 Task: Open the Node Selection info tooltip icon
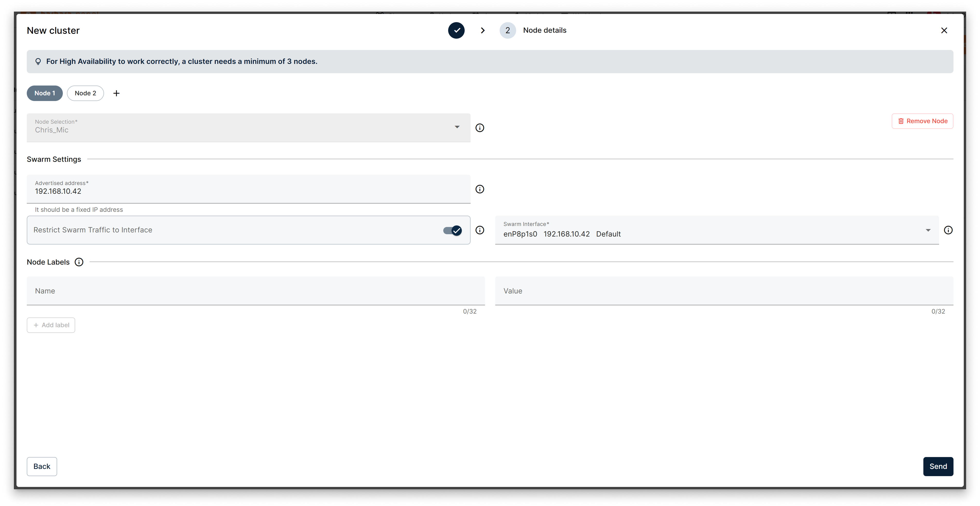tap(480, 128)
